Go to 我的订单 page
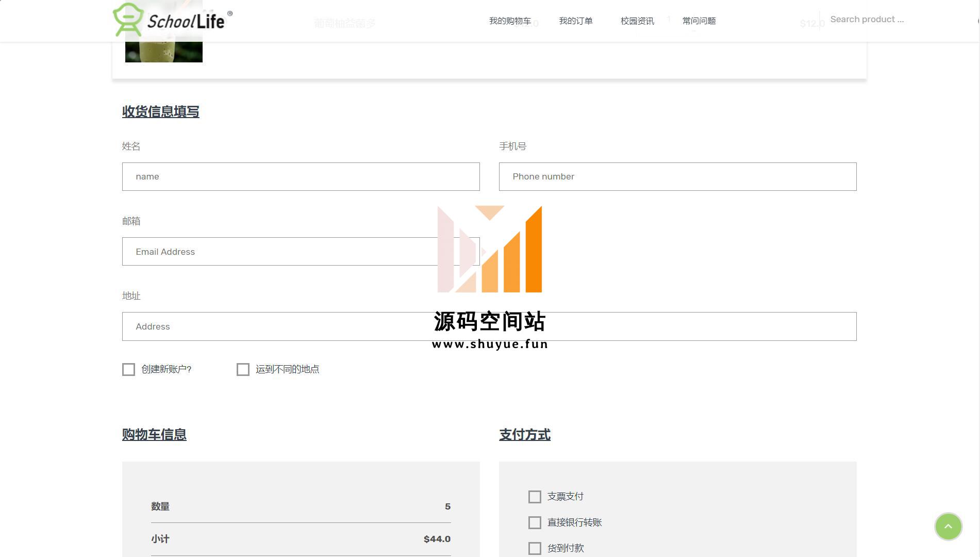The height and width of the screenshot is (557, 980). click(575, 21)
